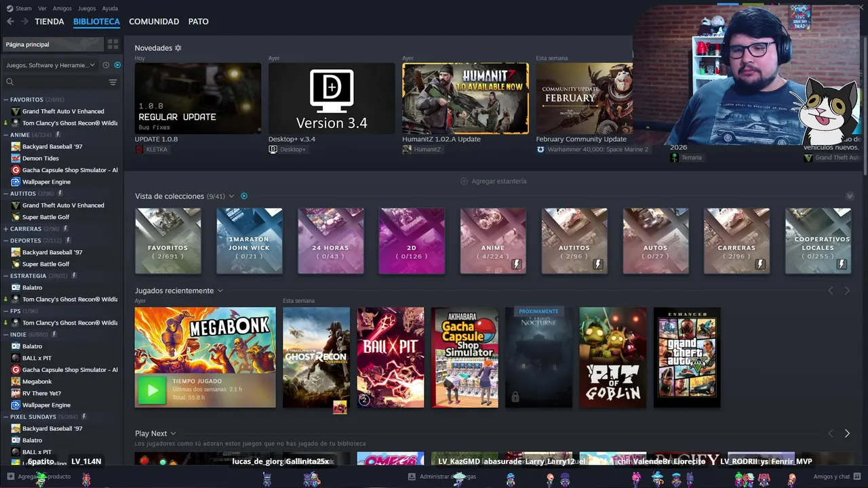Image resolution: width=868 pixels, height=488 pixels.
Task: Open the Ver menu
Action: (x=43, y=8)
